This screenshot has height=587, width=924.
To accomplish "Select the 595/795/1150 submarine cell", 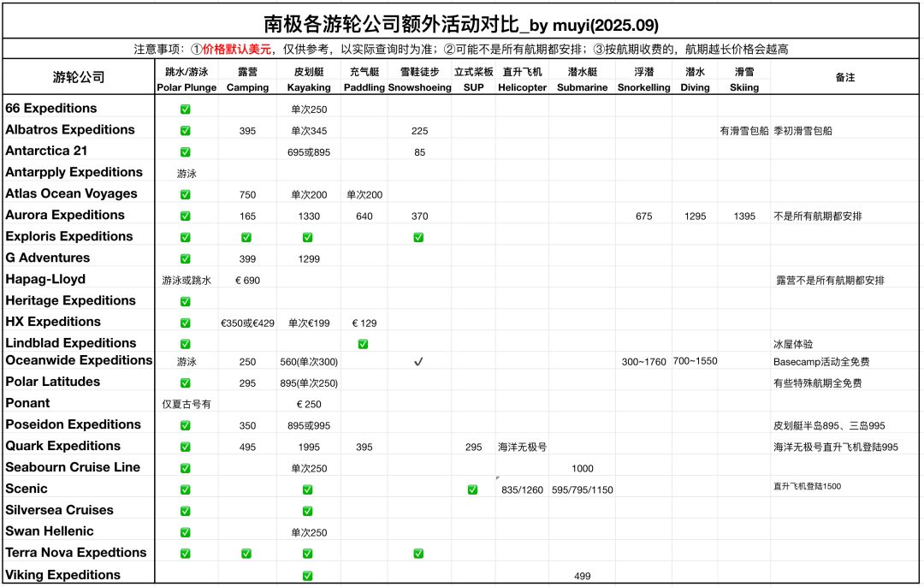I will 583,489.
